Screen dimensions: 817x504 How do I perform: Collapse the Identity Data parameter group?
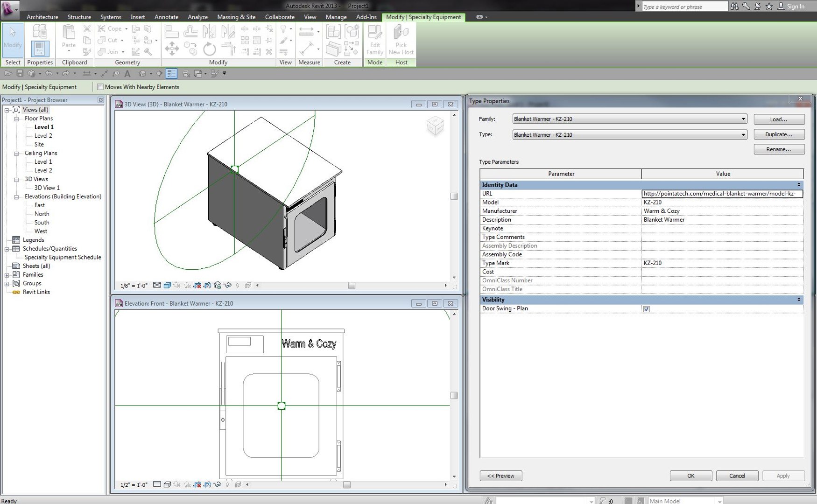point(799,185)
